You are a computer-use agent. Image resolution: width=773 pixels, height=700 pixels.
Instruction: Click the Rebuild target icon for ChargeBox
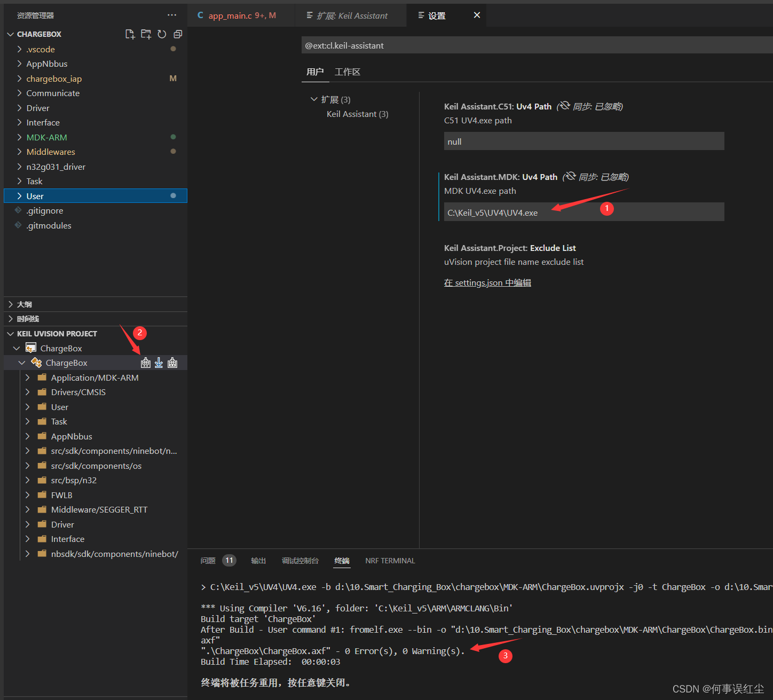click(x=172, y=363)
